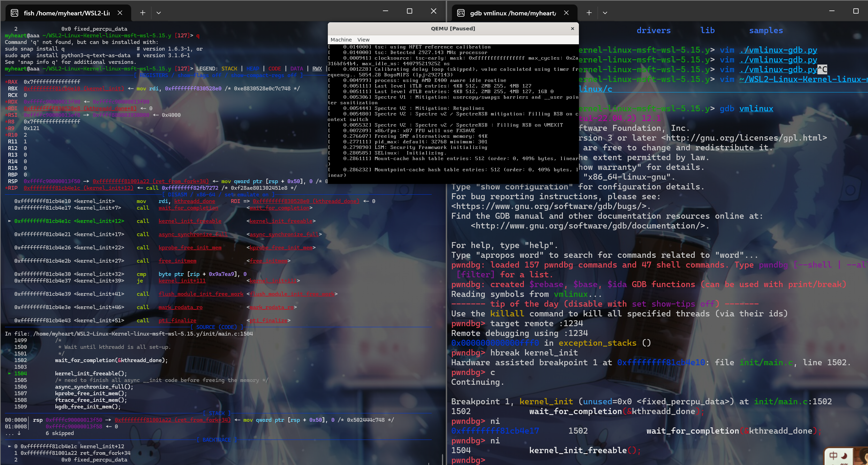Select the fish /home/myheart tab
Image resolution: width=868 pixels, height=465 pixels.
[66, 13]
